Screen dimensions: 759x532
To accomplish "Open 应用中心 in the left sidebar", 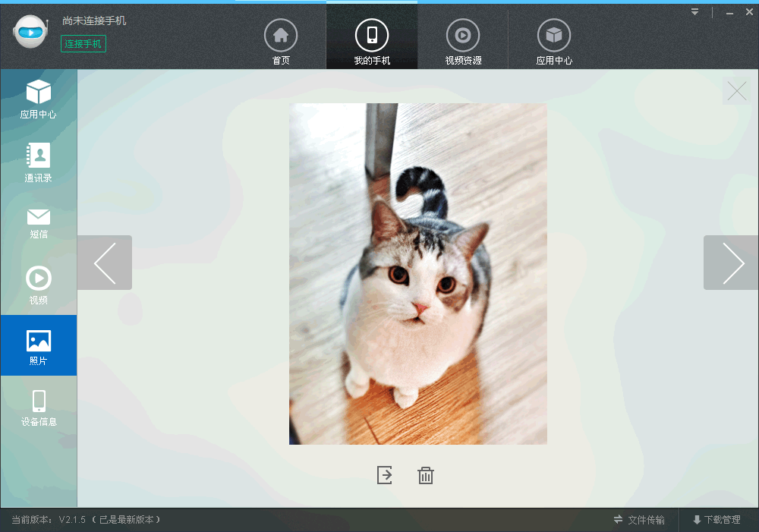I will point(39,100).
